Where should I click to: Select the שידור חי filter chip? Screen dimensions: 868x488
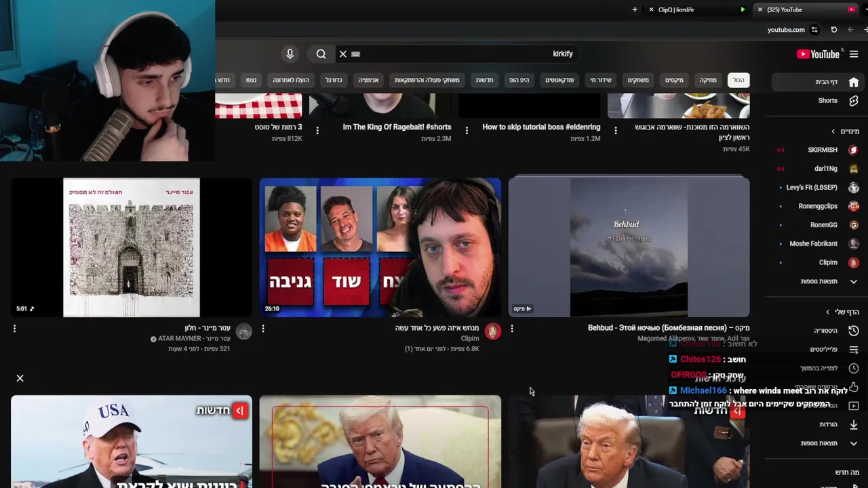tap(600, 80)
